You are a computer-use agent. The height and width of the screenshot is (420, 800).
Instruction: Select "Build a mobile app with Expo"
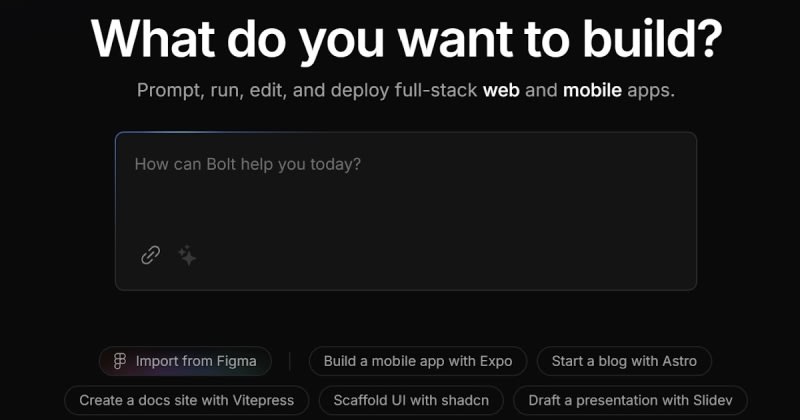(418, 361)
